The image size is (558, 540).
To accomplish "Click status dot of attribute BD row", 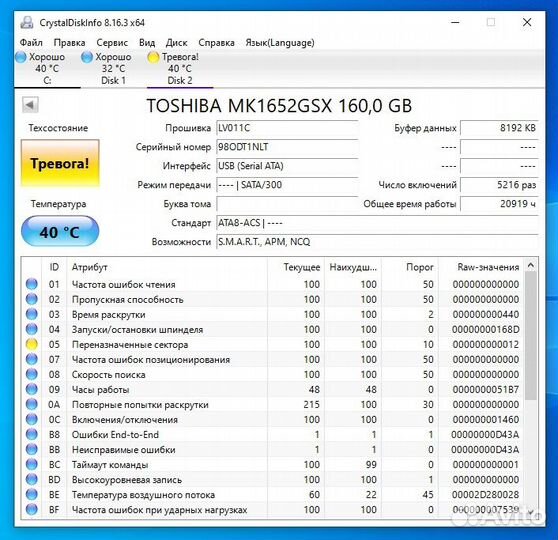I will tap(32, 479).
